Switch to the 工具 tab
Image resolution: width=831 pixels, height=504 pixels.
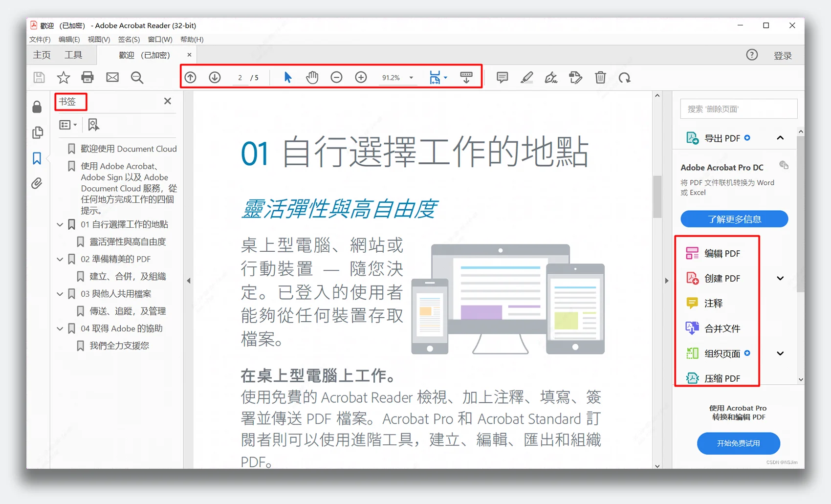pyautogui.click(x=73, y=55)
